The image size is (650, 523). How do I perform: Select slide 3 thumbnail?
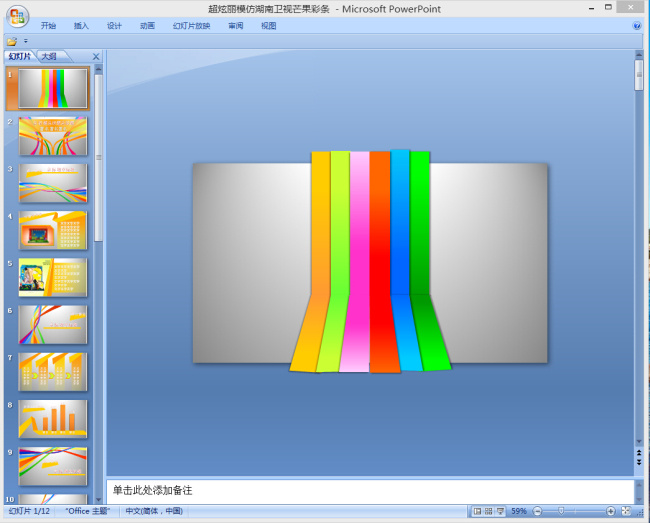53,183
